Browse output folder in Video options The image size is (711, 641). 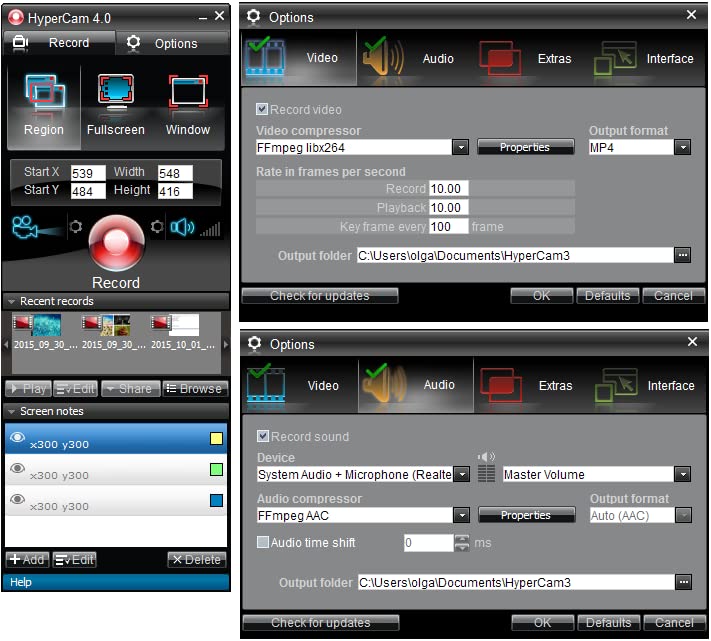click(682, 256)
